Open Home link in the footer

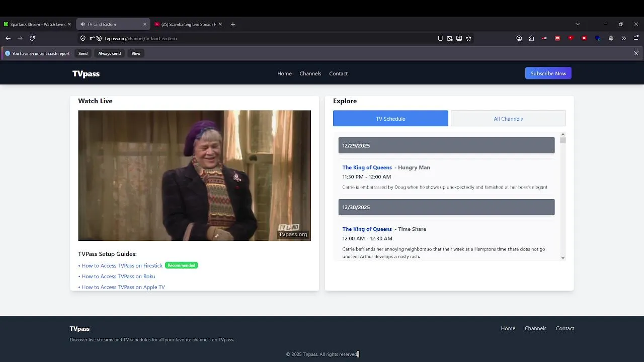[x=508, y=328]
